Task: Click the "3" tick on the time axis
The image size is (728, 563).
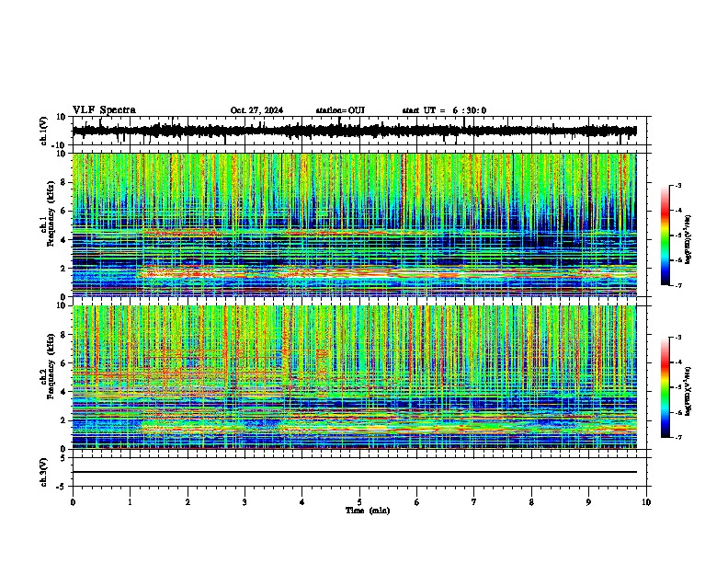Action: click(x=245, y=502)
